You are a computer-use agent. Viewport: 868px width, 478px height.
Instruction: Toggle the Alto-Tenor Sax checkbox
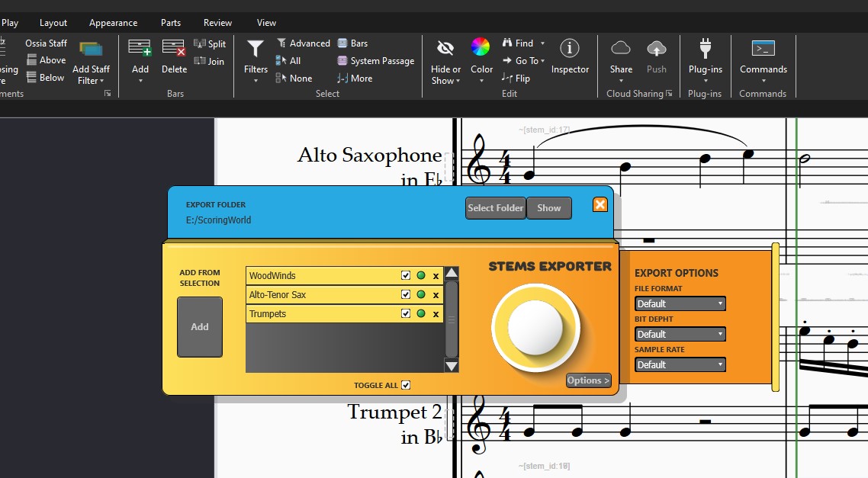tap(406, 295)
